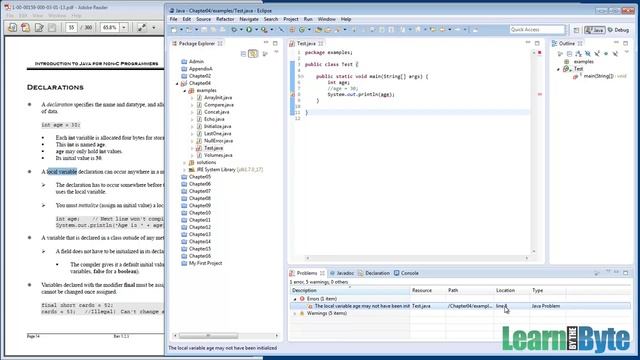Collapse the Chapter04 project node
This screenshot has height=360, width=640.
point(177,83)
